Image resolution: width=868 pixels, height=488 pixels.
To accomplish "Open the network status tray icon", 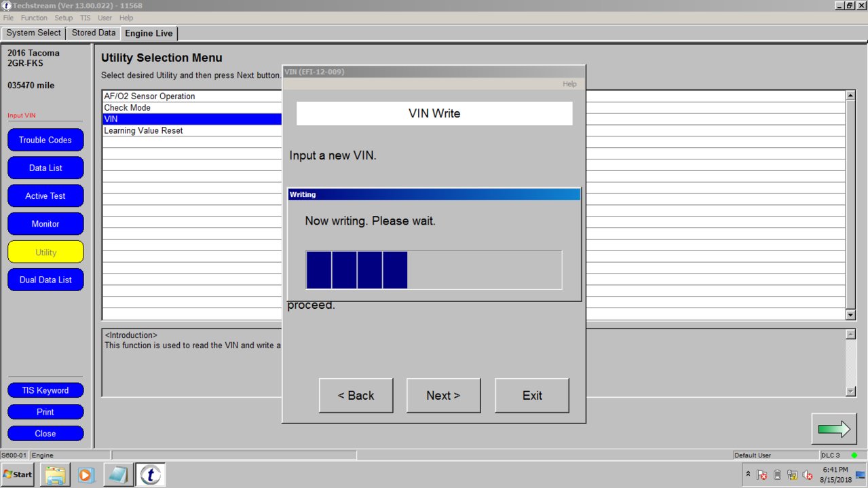I will 792,475.
